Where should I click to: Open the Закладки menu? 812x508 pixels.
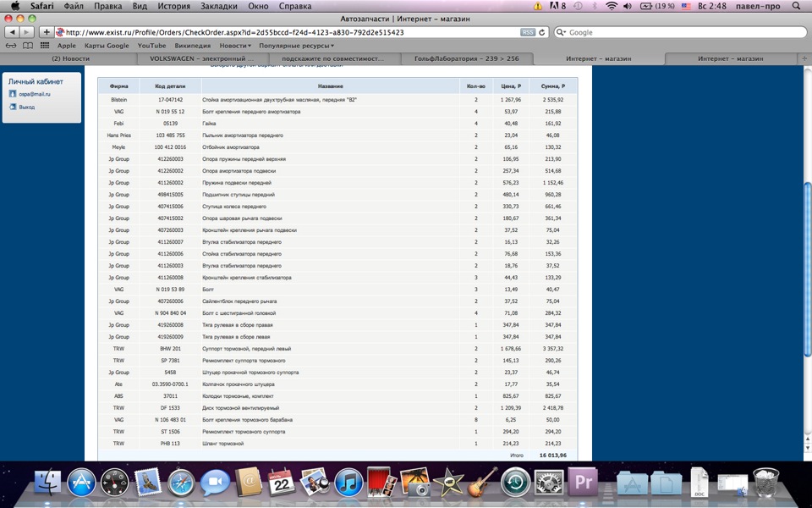tap(219, 6)
